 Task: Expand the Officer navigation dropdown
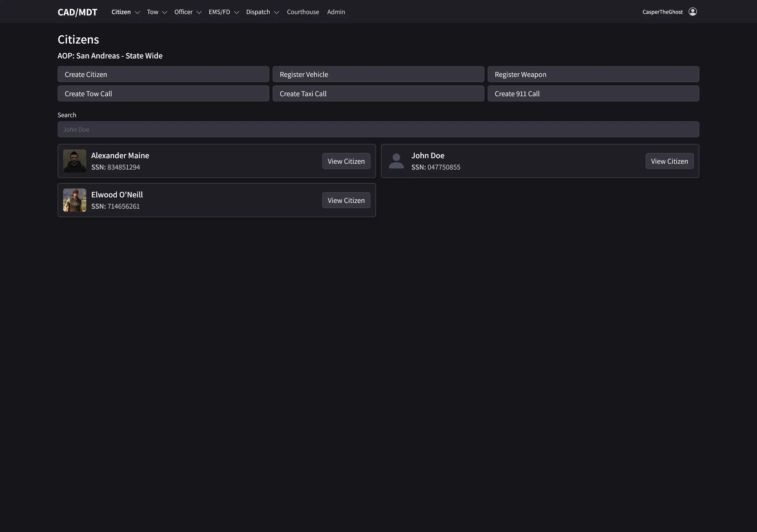[x=188, y=12]
